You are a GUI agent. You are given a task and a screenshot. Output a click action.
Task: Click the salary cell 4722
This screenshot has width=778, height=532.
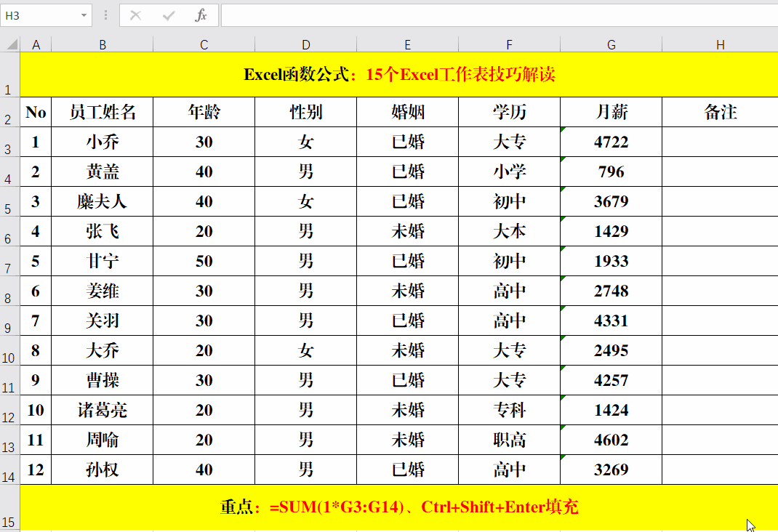(611, 142)
